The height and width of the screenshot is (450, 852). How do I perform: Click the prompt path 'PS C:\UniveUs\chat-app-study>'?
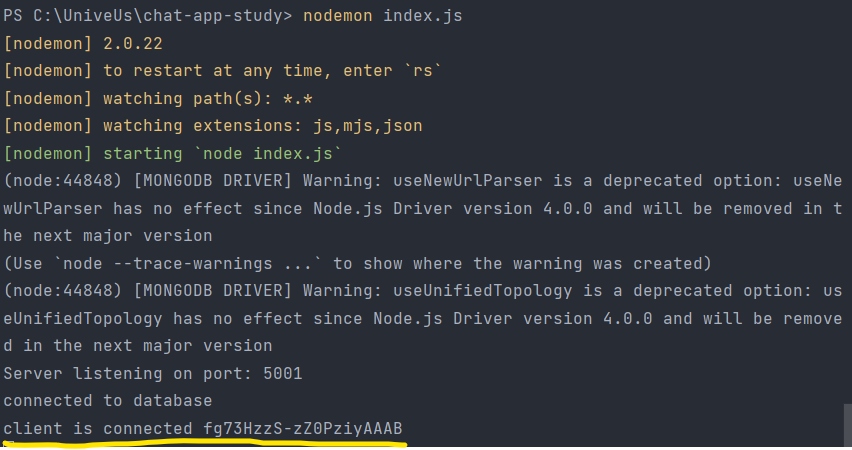148,16
